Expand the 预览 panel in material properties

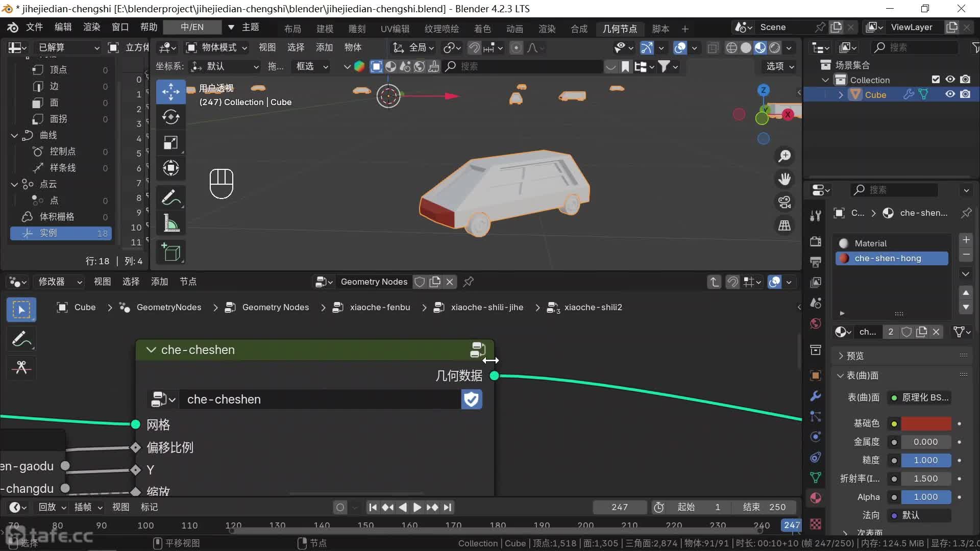855,356
